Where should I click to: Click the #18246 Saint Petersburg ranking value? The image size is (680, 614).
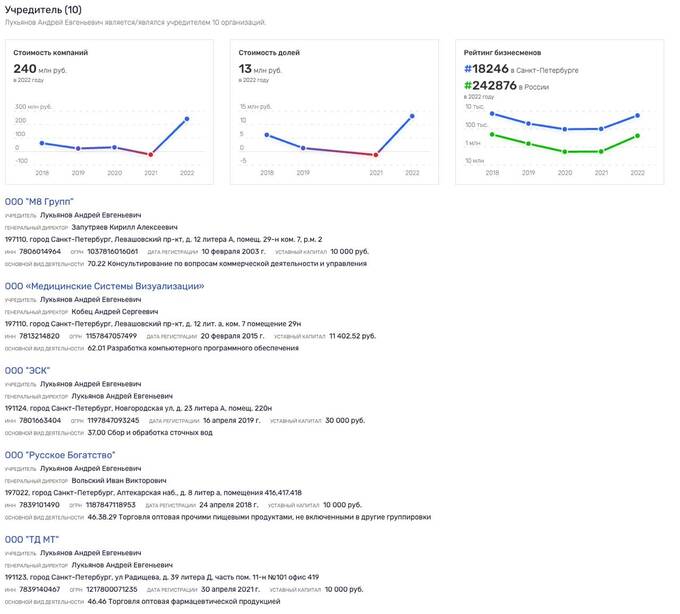pyautogui.click(x=486, y=69)
